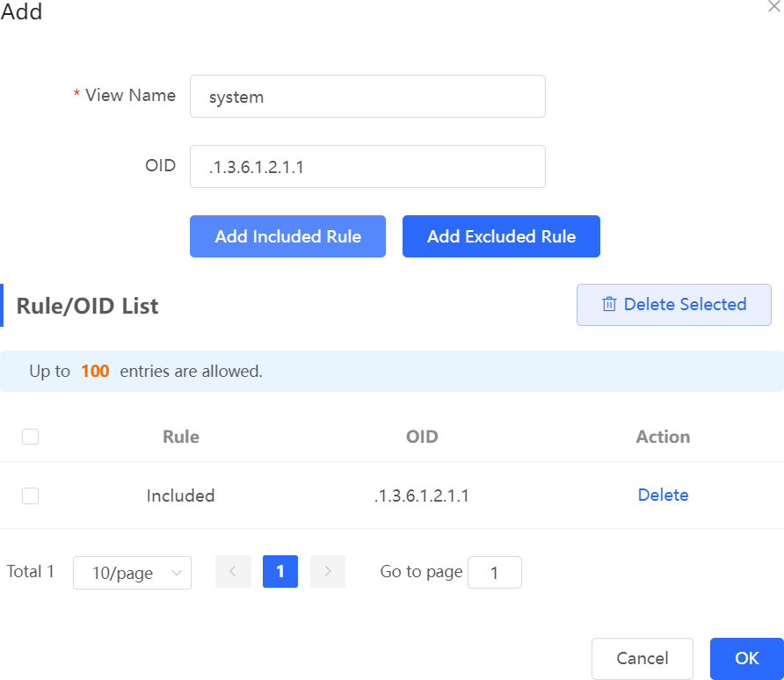Click the trash icon in Delete Selected
Viewport: 784px width, 680px height.
(609, 305)
